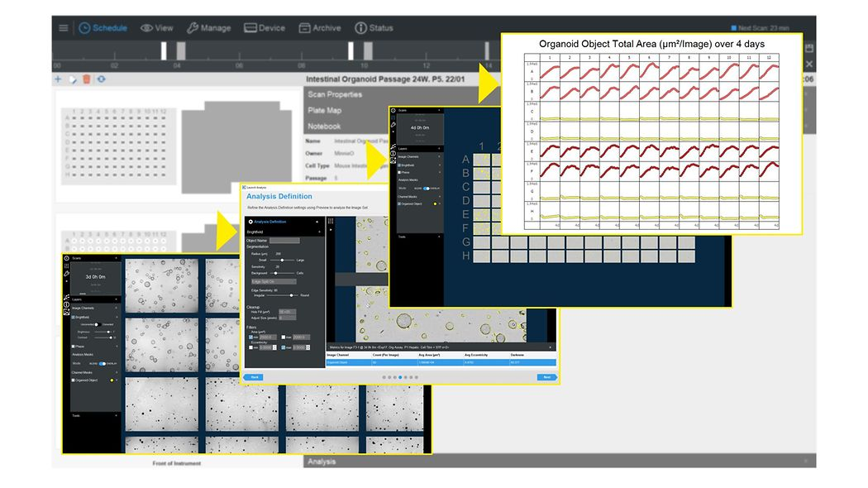868x488 pixels.
Task: Click the blue refresh icon in schedule toolbar
Action: tap(101, 79)
